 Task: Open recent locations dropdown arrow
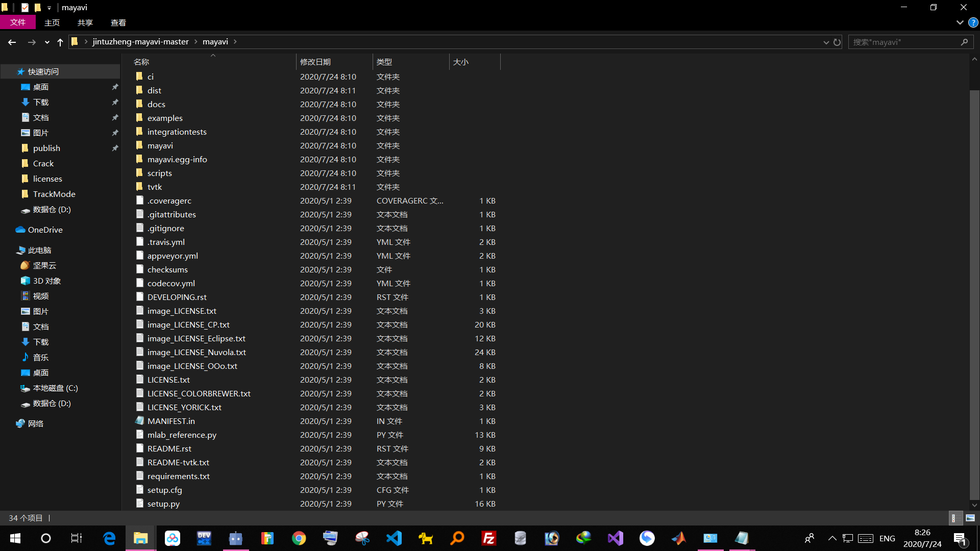[47, 42]
